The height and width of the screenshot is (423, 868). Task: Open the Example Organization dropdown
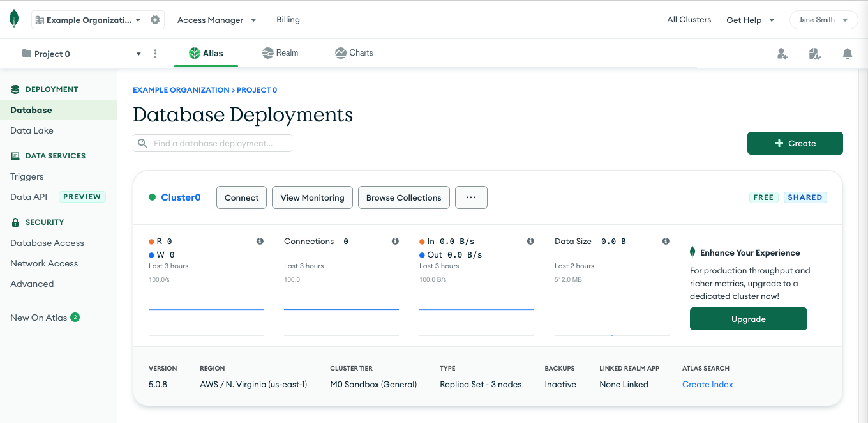[88, 20]
